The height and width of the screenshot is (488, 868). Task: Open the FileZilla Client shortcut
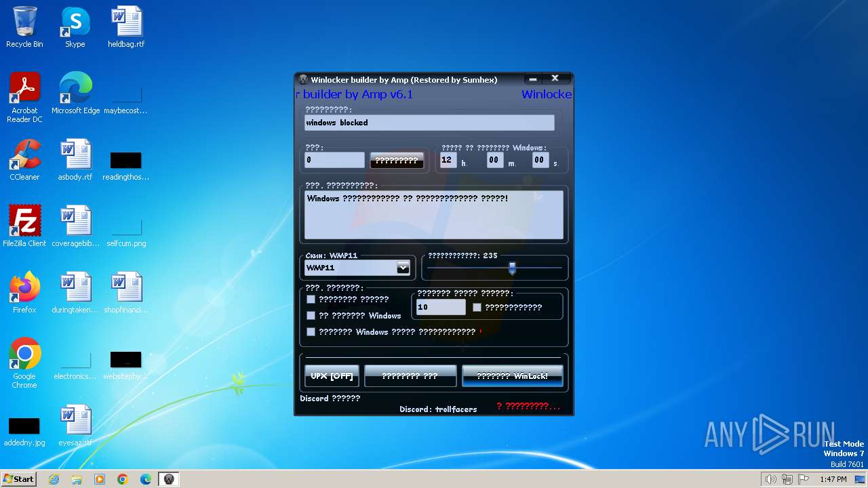[x=24, y=226]
